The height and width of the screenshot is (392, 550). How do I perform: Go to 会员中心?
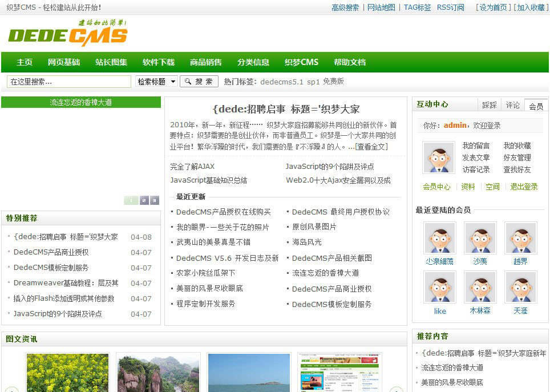coord(436,187)
